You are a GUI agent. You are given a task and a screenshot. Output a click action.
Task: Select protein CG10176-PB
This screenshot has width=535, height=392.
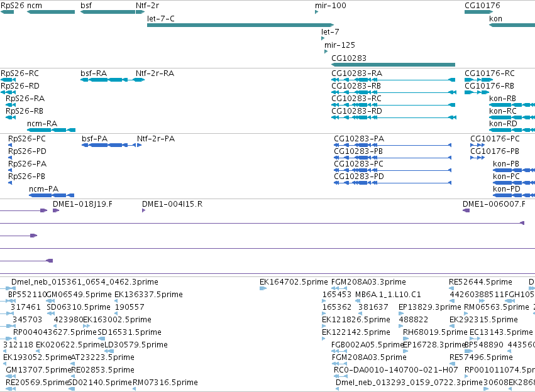(494, 151)
